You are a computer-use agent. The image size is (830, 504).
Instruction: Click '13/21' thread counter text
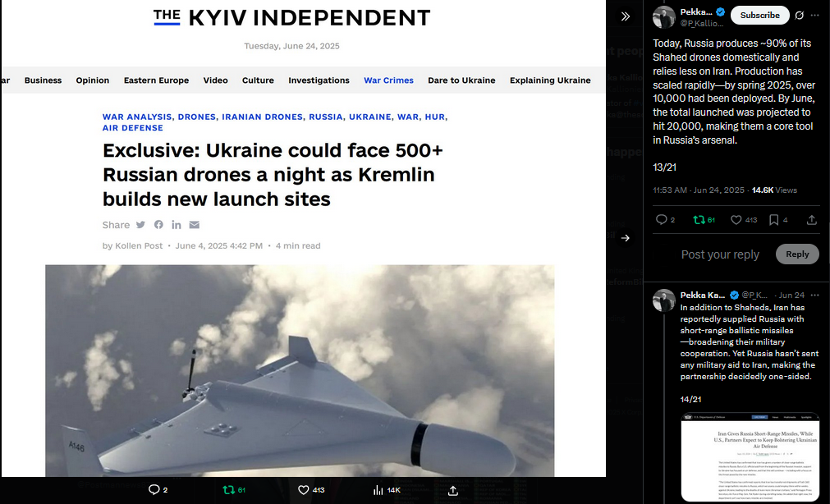tap(664, 167)
